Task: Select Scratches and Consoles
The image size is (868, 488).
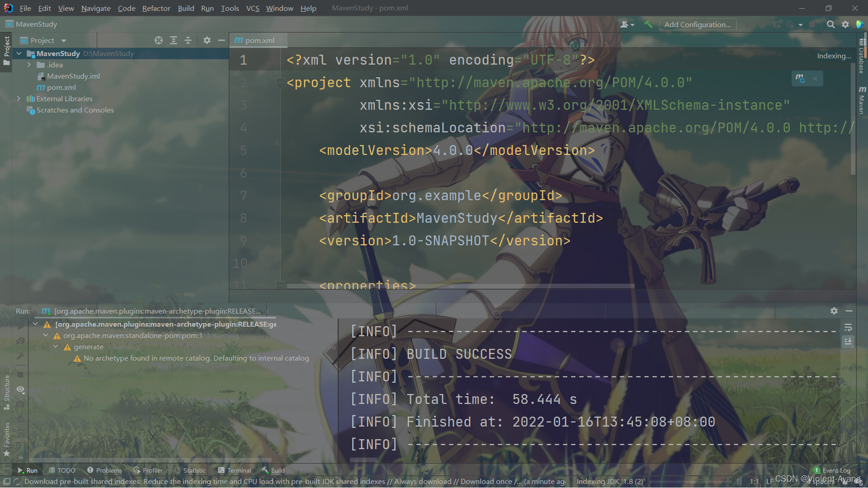Action: (x=70, y=110)
